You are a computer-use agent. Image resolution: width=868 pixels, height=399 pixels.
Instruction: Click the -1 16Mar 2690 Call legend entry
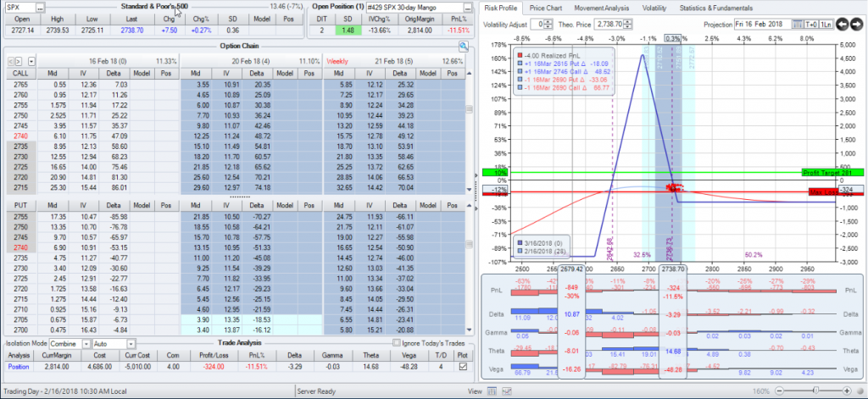click(x=565, y=87)
